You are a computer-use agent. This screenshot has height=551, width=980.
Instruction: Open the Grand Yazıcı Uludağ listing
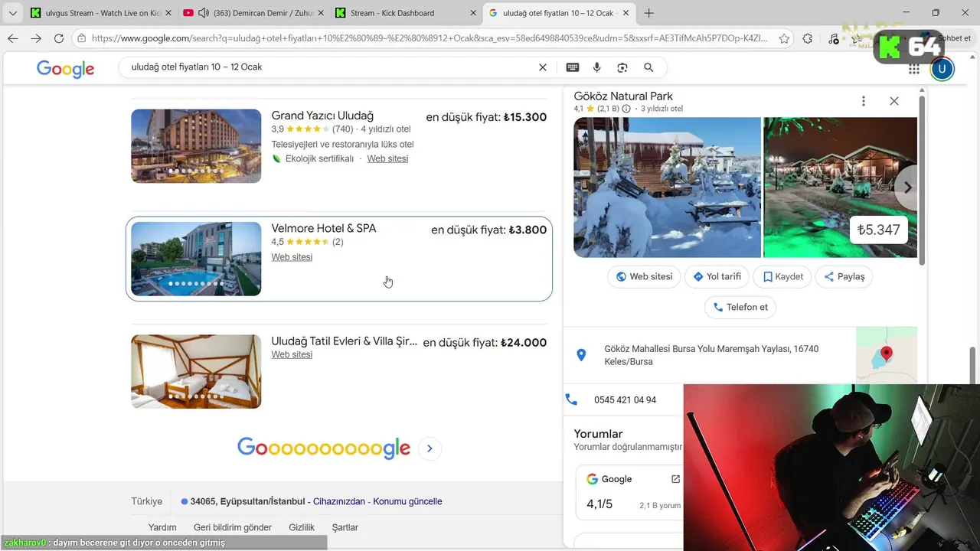pos(322,116)
